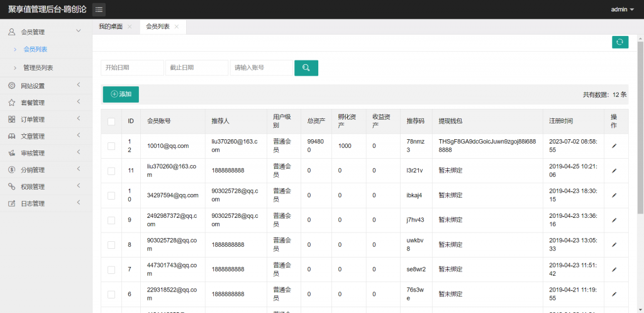Expand the 分销管理 menu
The image size is (644, 313).
79,169
